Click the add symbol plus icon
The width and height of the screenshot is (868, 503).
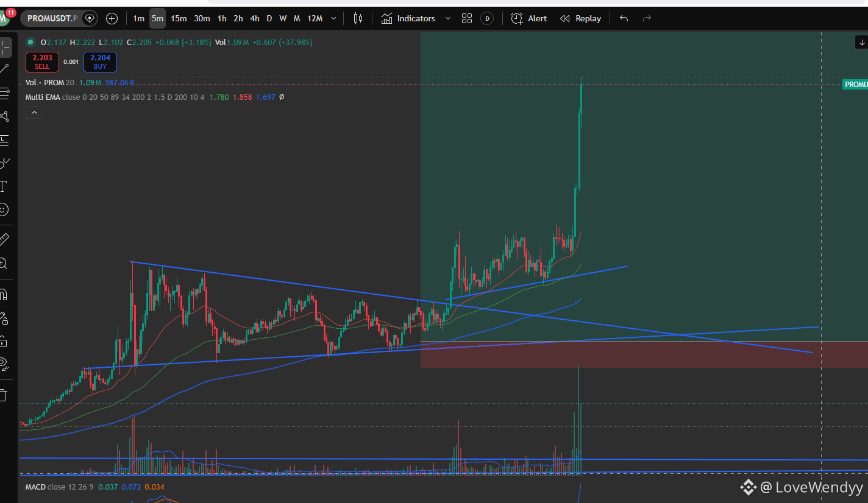[112, 18]
